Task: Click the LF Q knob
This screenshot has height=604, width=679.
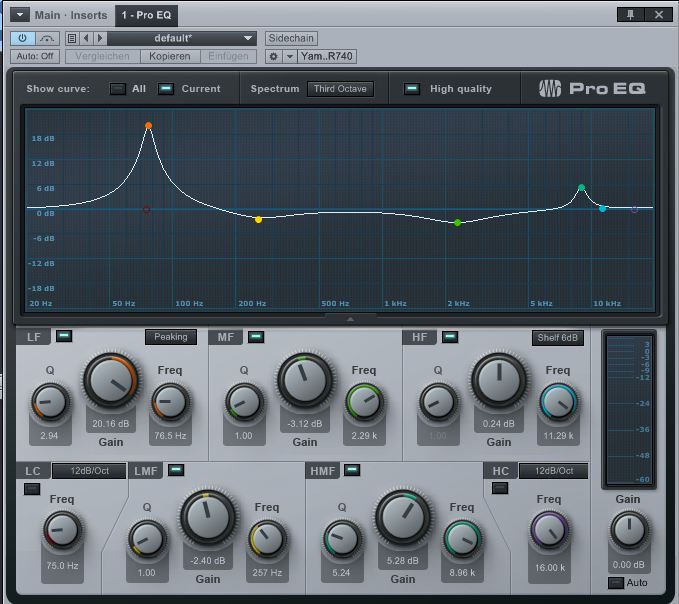Action: (x=50, y=402)
